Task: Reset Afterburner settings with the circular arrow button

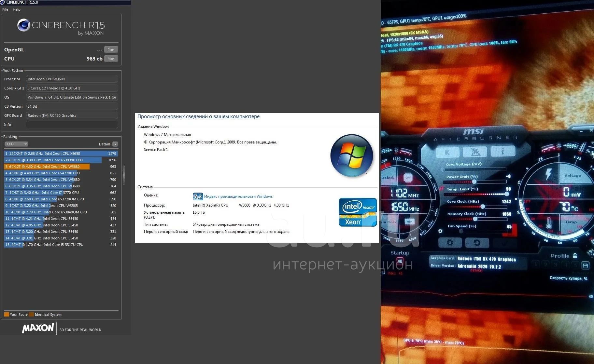Action: pos(477,243)
